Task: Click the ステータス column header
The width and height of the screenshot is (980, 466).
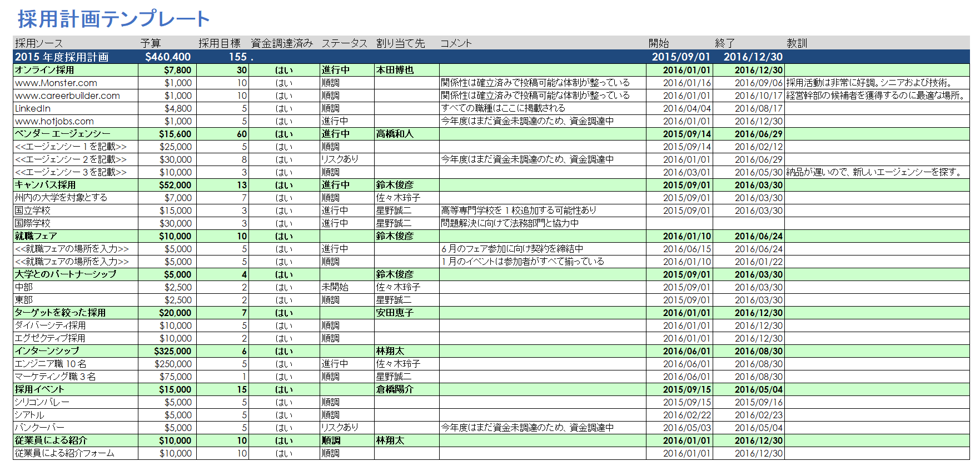Action: [344, 43]
